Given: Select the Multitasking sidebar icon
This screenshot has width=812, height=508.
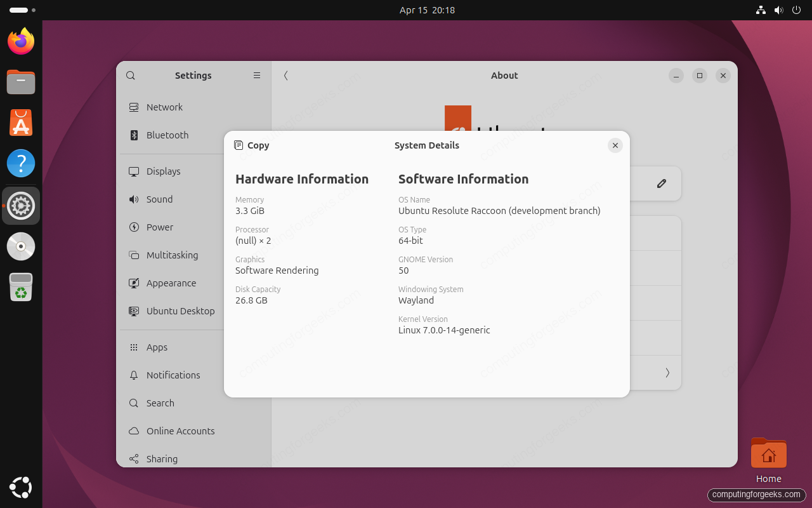Looking at the screenshot, I should [134, 255].
